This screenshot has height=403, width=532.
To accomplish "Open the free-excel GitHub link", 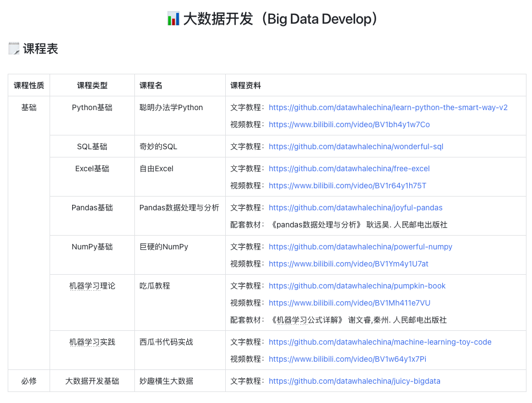I will [349, 168].
